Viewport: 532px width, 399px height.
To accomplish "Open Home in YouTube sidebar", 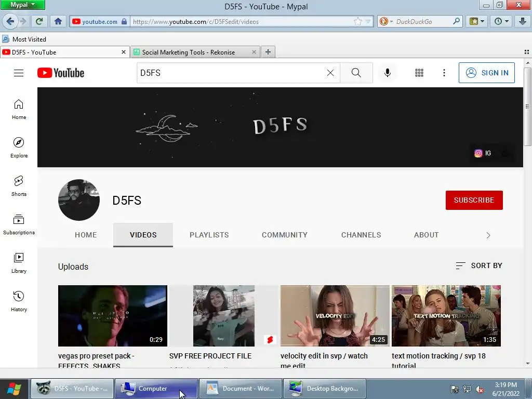I will click(19, 109).
